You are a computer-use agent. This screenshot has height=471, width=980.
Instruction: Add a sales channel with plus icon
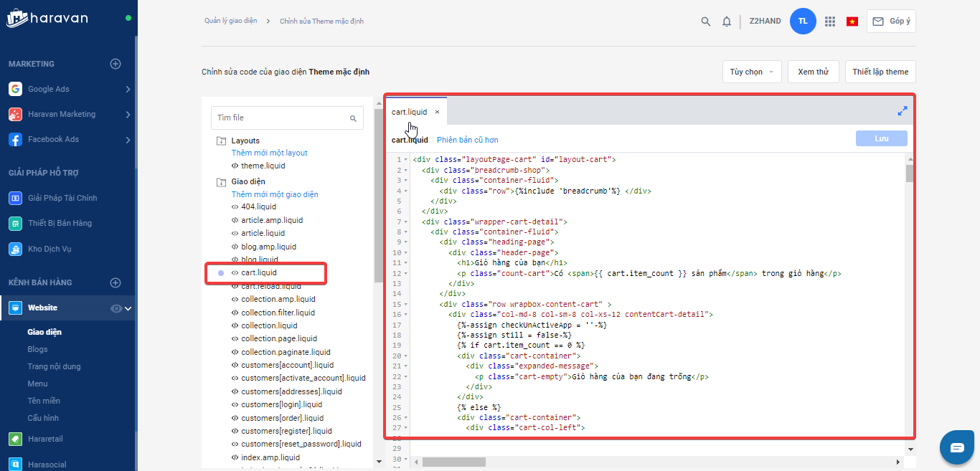(116, 282)
